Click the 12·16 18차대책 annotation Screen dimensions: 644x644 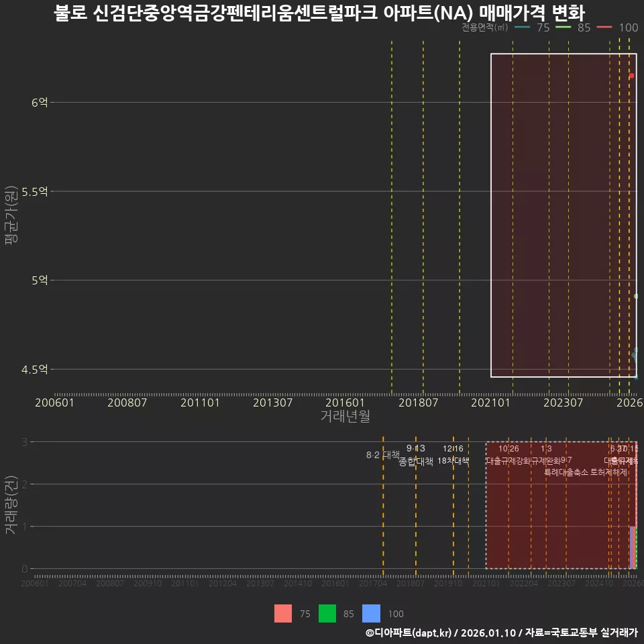[453, 455]
